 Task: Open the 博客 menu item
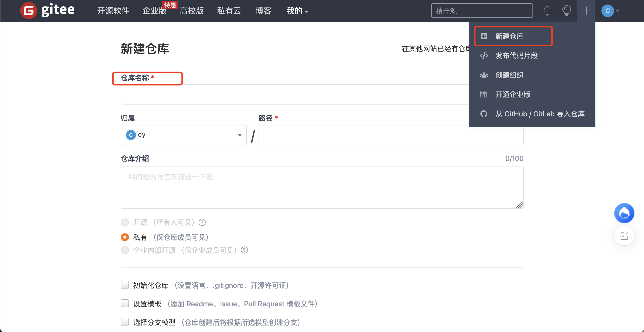263,11
